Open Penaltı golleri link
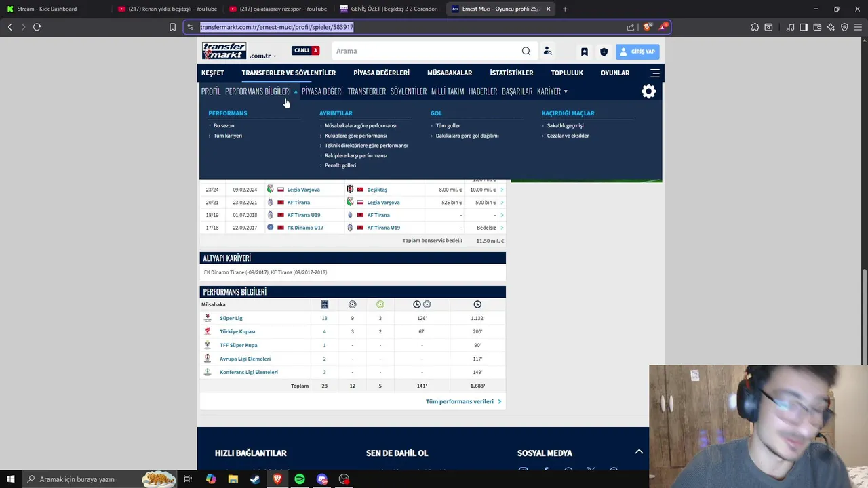 point(340,165)
